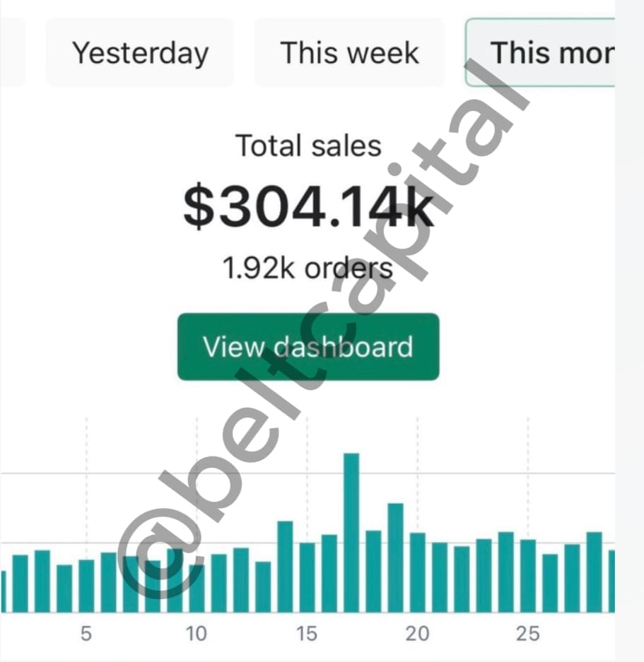Click the sales bar above the 15 label

pyautogui.click(x=308, y=577)
